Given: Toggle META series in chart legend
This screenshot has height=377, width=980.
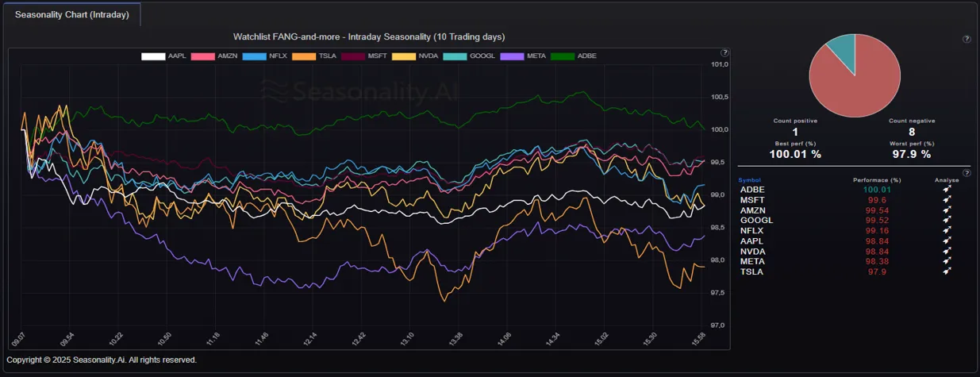Looking at the screenshot, I should point(523,56).
